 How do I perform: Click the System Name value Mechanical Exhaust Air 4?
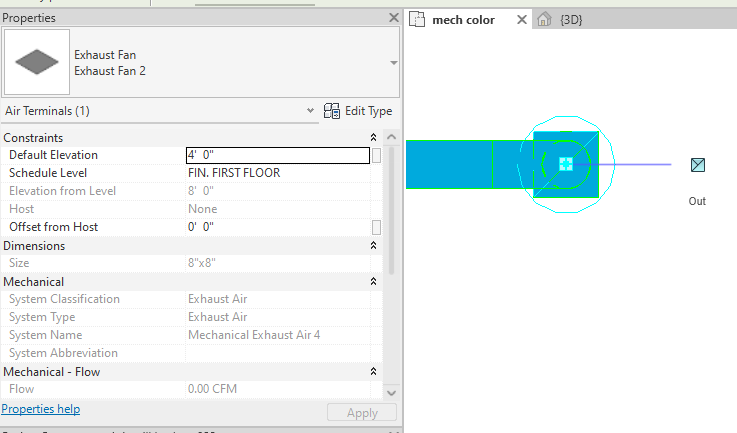[254, 335]
